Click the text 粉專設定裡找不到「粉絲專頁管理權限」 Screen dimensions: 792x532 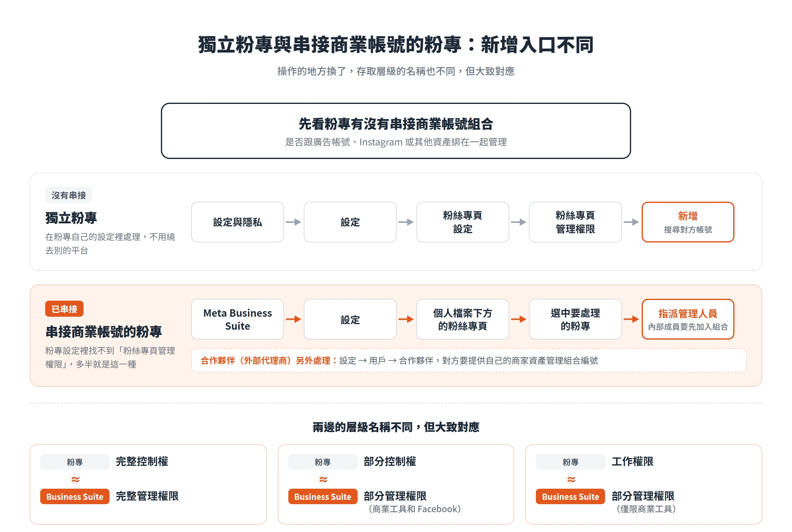click(x=110, y=357)
